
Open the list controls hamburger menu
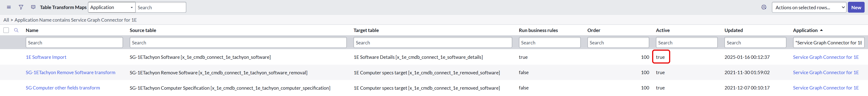point(9,7)
